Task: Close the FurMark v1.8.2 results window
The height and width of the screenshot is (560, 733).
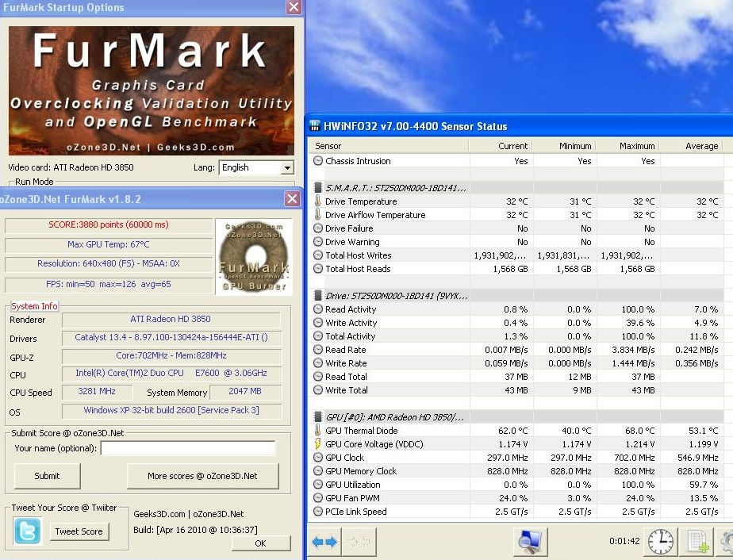Action: [293, 198]
